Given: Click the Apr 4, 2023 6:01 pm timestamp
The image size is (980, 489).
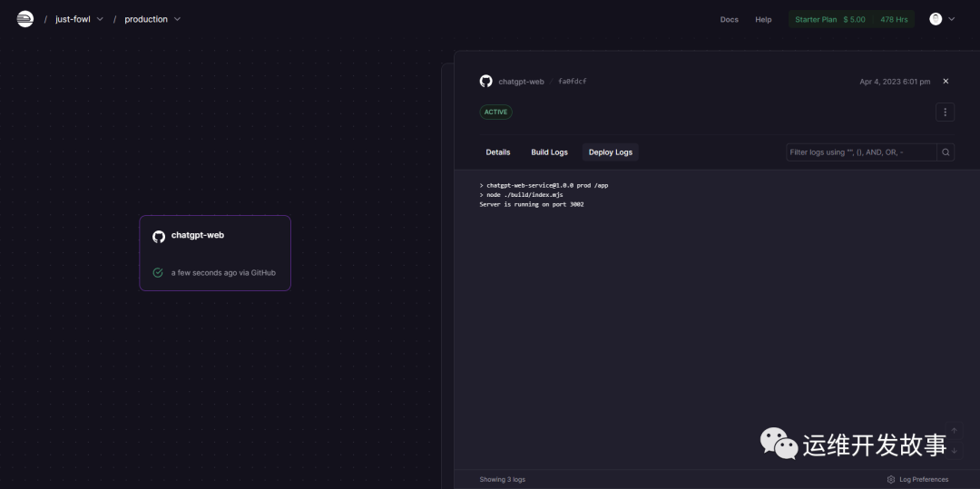Looking at the screenshot, I should (x=895, y=82).
